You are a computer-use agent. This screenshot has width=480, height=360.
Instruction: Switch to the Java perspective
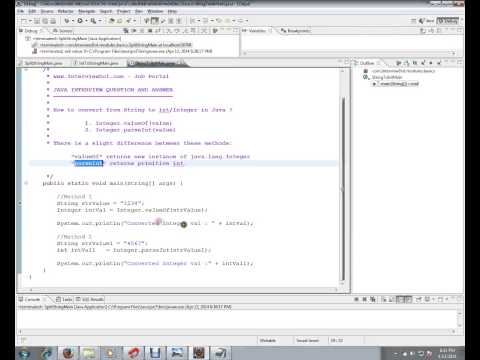[x=427, y=21]
